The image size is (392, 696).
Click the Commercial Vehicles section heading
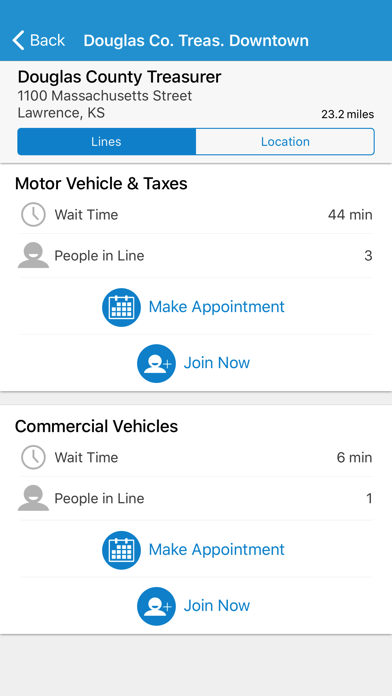pyautogui.click(x=96, y=426)
